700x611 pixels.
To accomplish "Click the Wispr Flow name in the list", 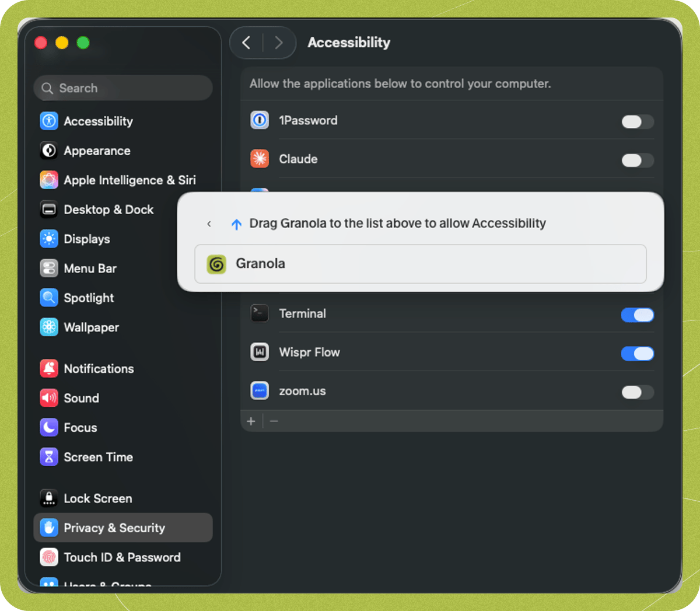I will (309, 352).
